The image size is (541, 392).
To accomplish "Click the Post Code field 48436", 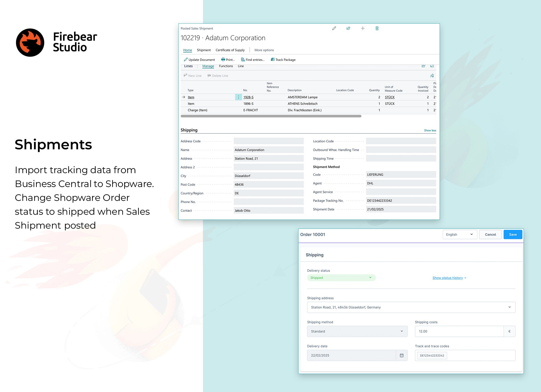I will [x=269, y=184].
